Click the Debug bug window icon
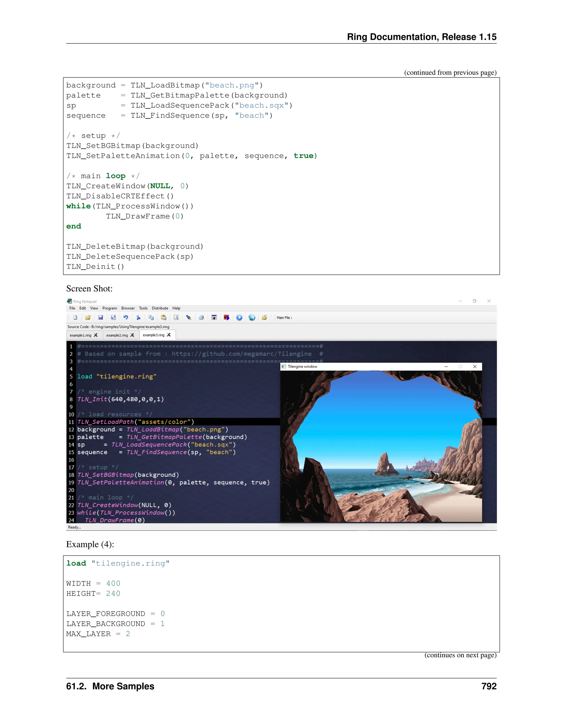Screen dimensions: 563x728 pyautogui.click(x=214, y=318)
